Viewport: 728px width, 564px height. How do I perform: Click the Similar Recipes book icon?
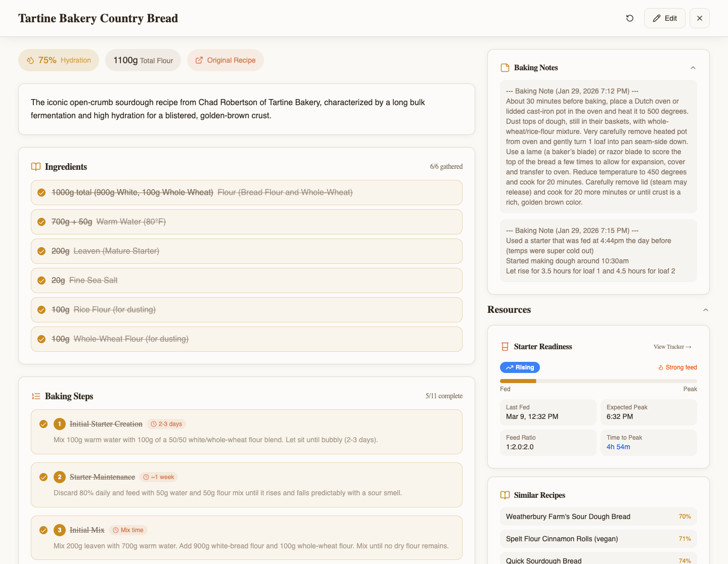point(505,495)
